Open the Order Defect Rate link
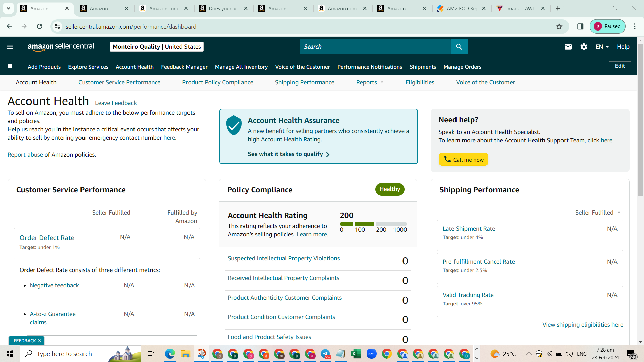 tap(47, 238)
